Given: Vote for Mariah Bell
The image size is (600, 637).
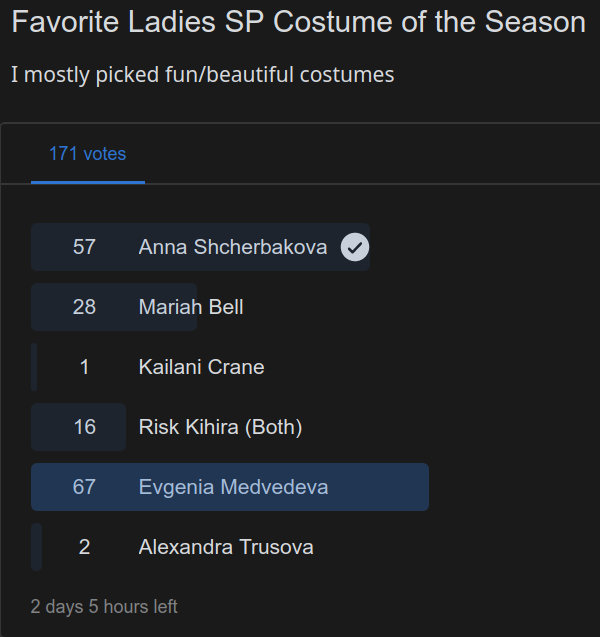Looking at the screenshot, I should point(190,307).
